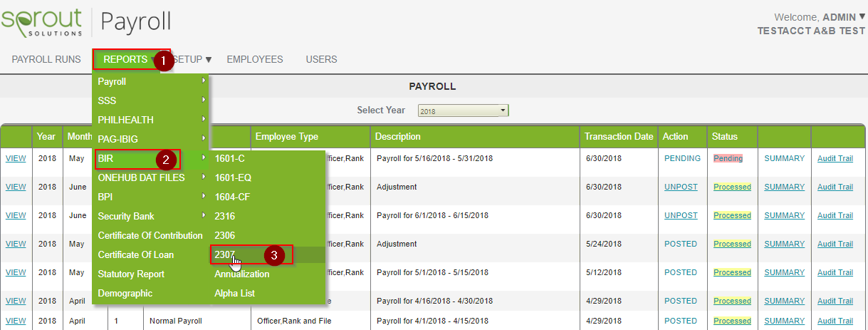Click UNPOST for payroll 6/1/2018 - 6/15/2018

click(681, 215)
